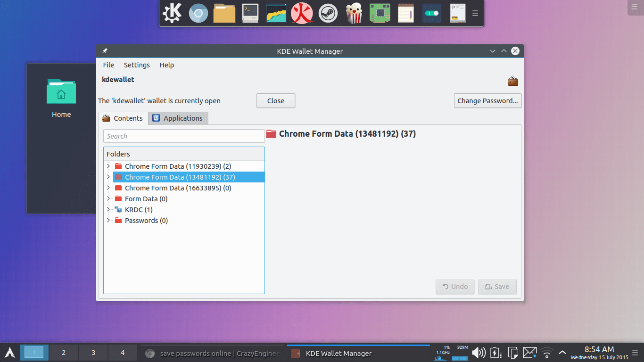Viewport: 644px width, 362px height.
Task: Open the green circuit board hardware icon
Action: click(x=380, y=13)
